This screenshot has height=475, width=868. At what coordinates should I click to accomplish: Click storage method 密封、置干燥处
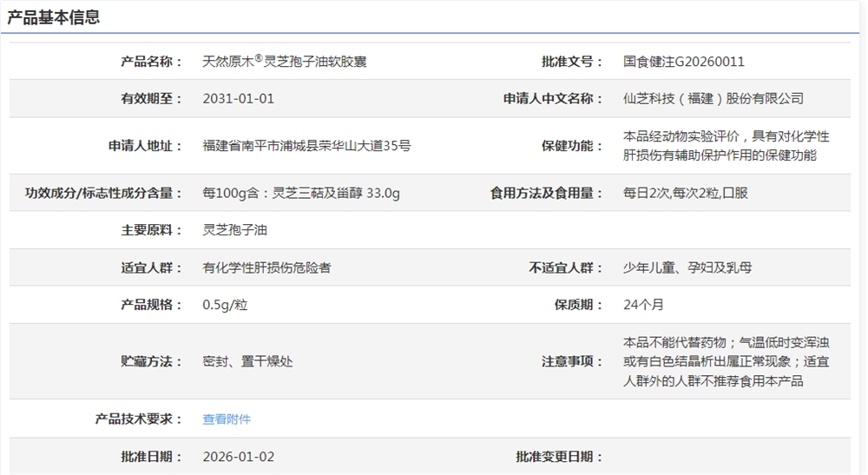[x=247, y=361]
